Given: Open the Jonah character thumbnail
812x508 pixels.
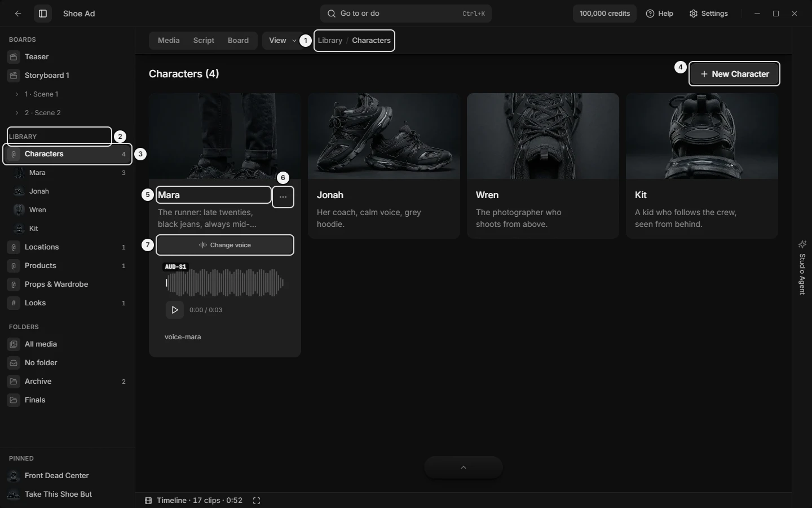Looking at the screenshot, I should (384, 136).
